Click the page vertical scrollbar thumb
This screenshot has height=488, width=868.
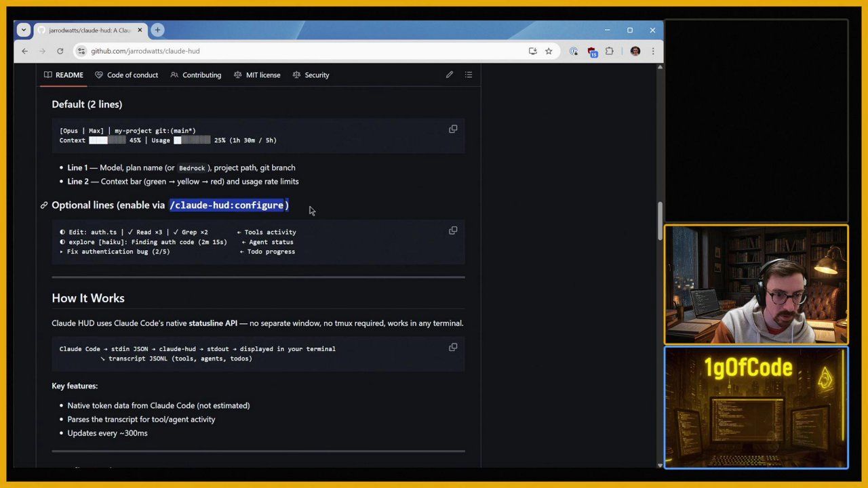(x=660, y=221)
